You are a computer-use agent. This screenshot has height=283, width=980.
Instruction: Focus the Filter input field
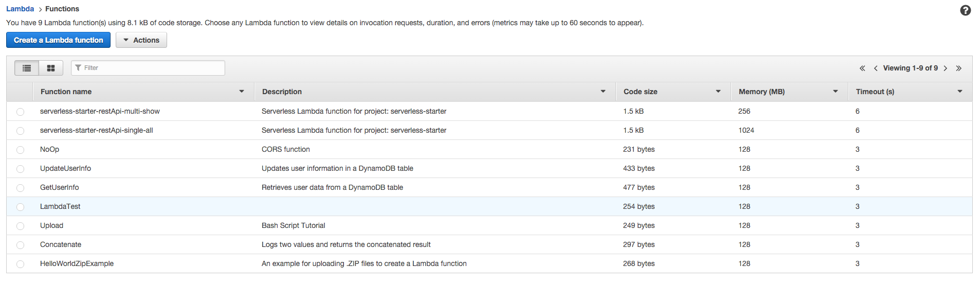[x=148, y=68]
